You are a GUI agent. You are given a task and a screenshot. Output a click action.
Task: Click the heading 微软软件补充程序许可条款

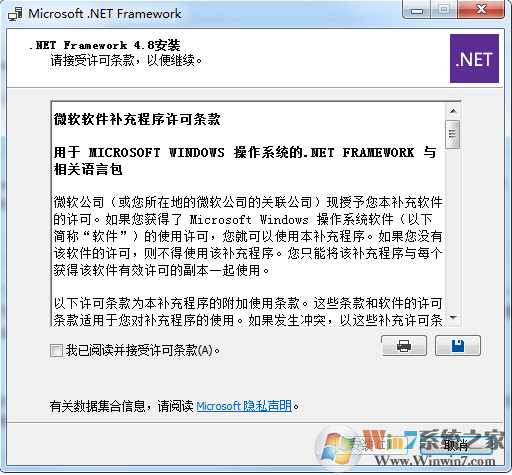(137, 119)
